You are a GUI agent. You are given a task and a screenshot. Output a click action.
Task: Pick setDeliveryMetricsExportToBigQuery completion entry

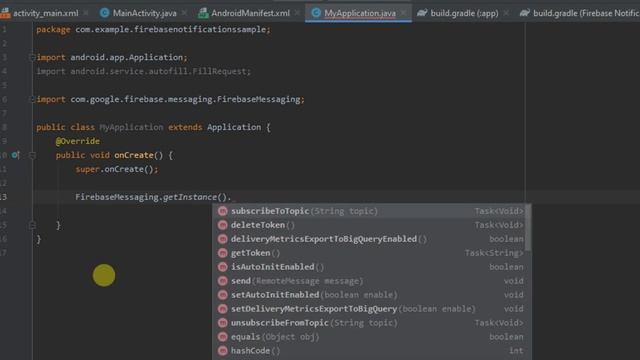pyautogui.click(x=369, y=309)
